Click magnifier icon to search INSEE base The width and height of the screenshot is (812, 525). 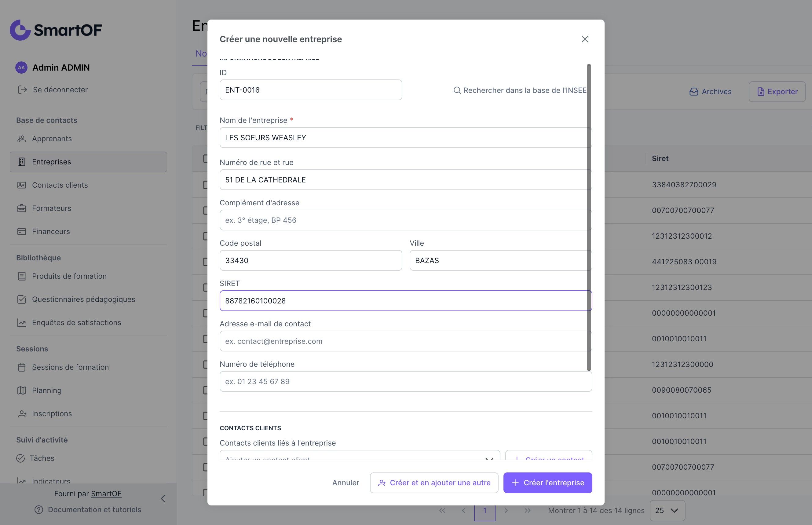457,90
